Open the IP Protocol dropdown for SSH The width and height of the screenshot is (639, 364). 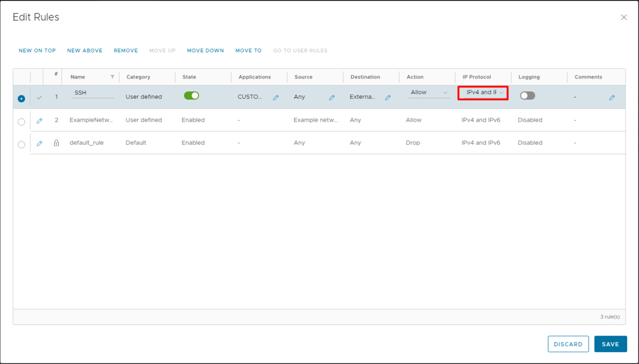point(482,92)
